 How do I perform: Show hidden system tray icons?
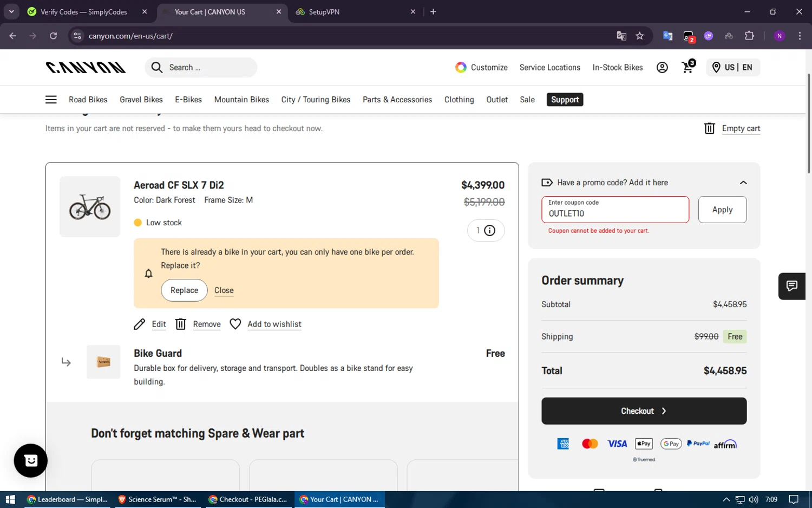pos(726,499)
